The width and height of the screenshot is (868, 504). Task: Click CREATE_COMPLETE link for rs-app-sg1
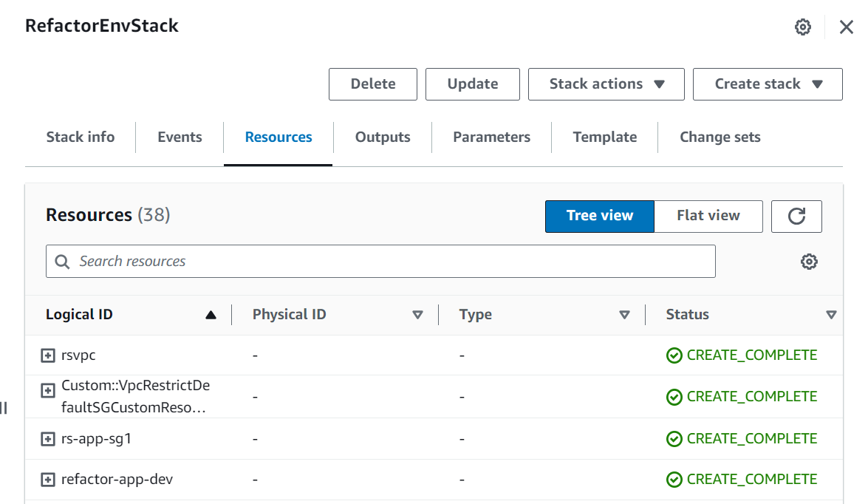click(x=751, y=437)
